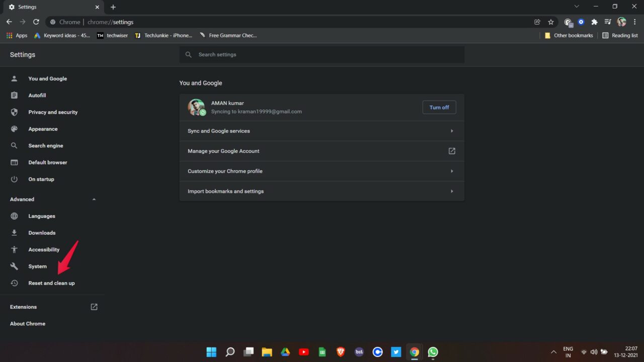The image size is (644, 362).
Task: Click the blue circle extension icon
Action: click(x=581, y=22)
